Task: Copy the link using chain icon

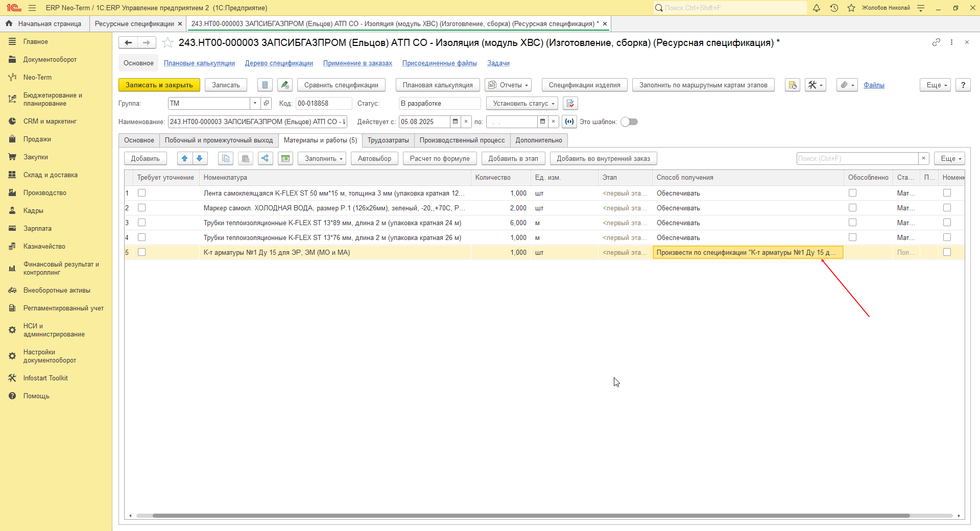Action: [936, 42]
